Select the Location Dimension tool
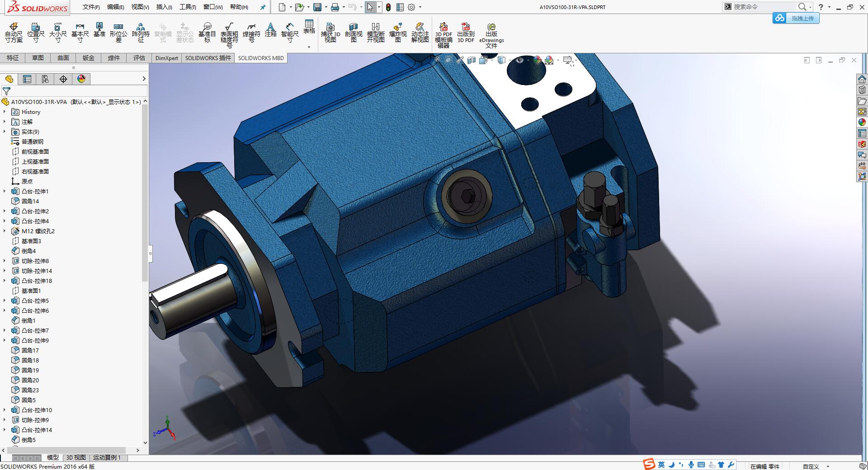The image size is (868, 470). click(x=36, y=33)
